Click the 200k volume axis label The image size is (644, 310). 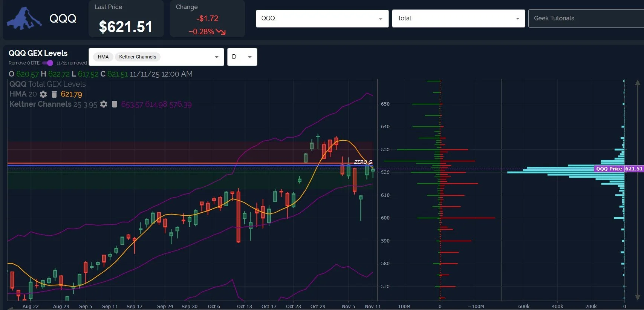pyautogui.click(x=591, y=306)
